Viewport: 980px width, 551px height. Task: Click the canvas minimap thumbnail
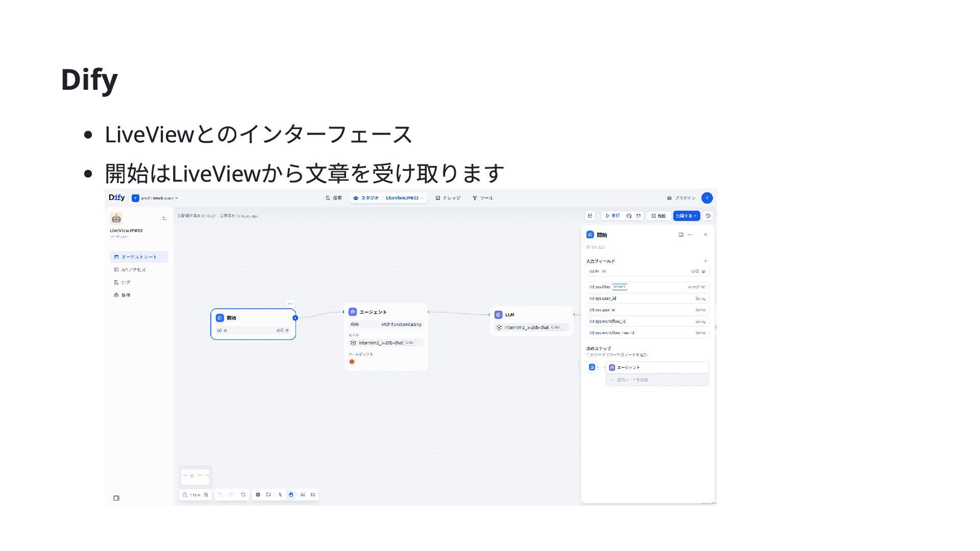195,476
